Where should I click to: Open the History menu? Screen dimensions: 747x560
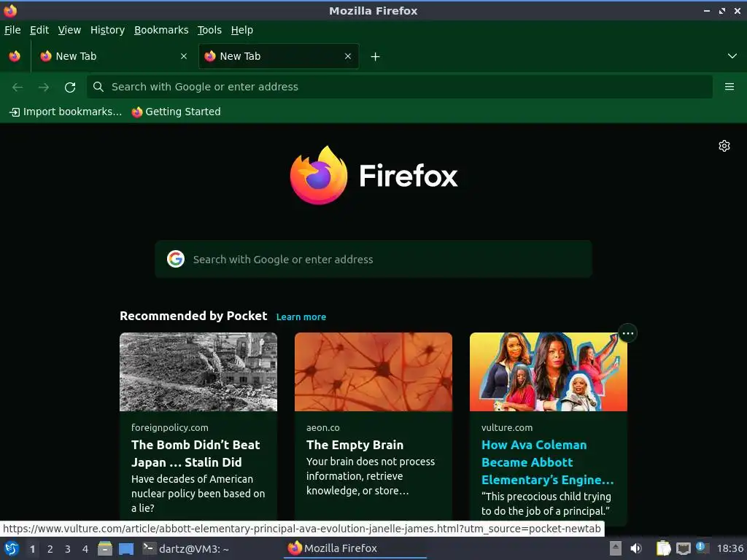108,30
